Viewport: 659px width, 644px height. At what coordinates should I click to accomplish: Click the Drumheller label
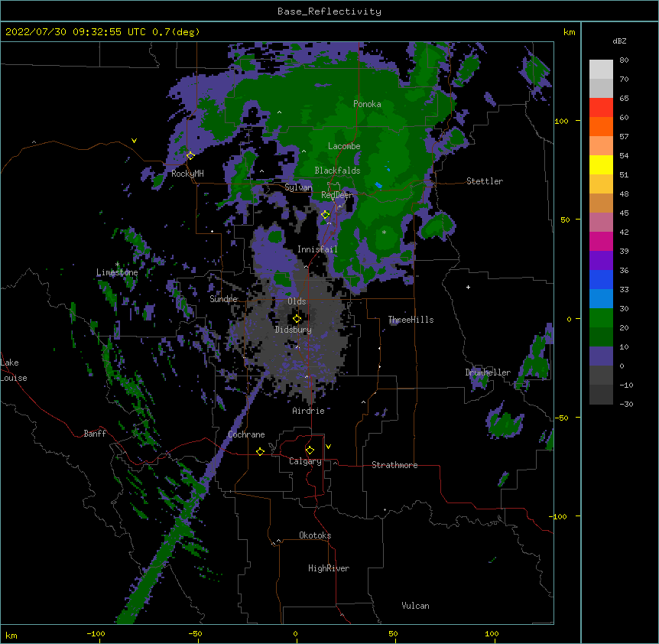point(488,372)
